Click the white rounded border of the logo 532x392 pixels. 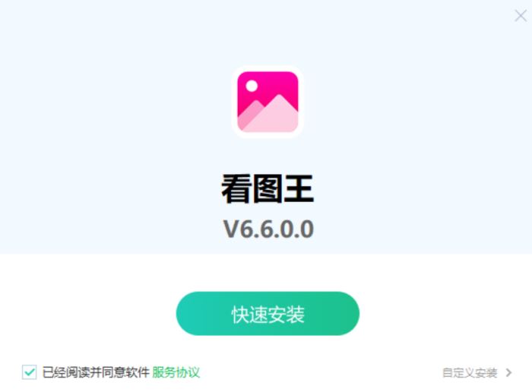click(x=268, y=68)
